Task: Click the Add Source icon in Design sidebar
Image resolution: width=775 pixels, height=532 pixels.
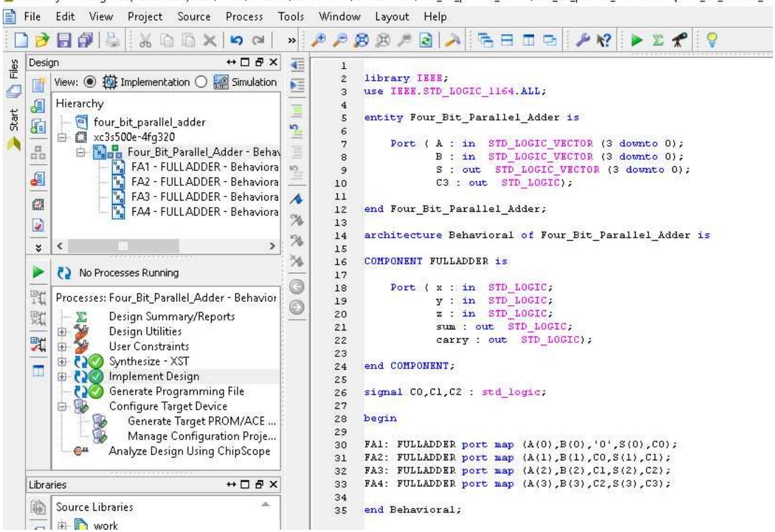Action: [x=38, y=106]
